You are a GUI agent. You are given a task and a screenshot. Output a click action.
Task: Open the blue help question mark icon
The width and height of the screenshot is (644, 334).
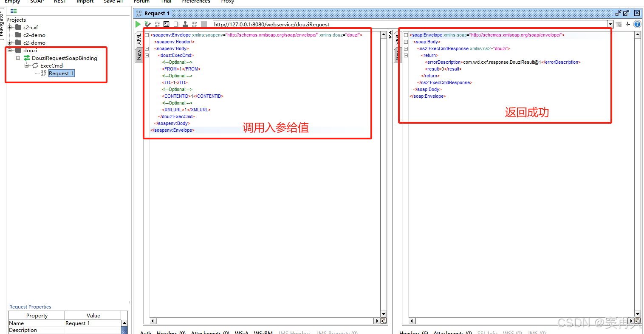[x=637, y=24]
